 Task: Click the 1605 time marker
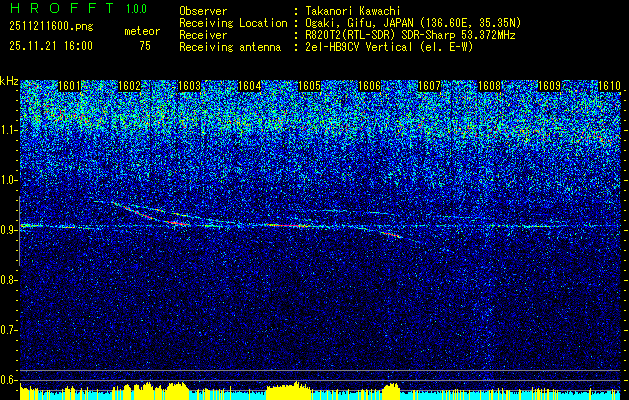(309, 86)
